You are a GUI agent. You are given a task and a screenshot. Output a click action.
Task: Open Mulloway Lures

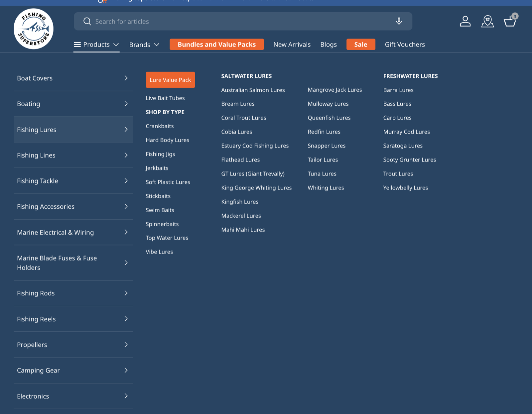(x=328, y=104)
